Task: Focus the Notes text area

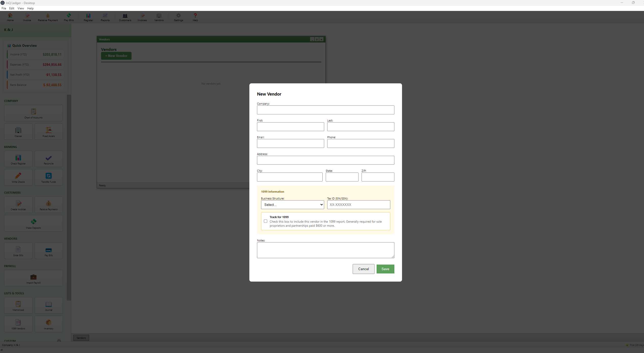Action: (x=325, y=250)
